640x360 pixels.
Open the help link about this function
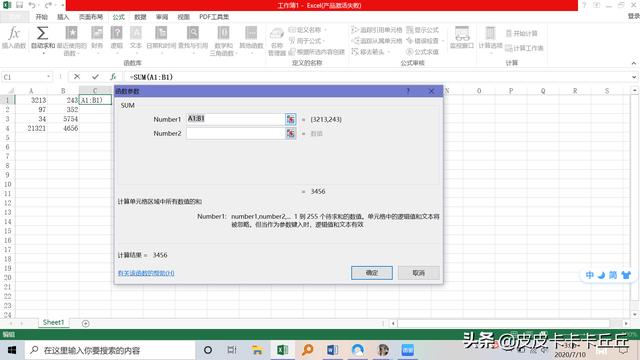(x=146, y=273)
